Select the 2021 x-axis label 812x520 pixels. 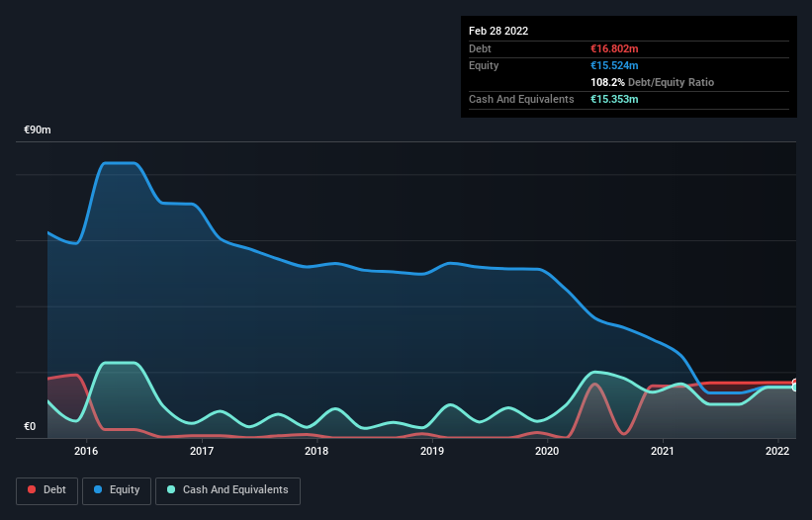(x=663, y=451)
